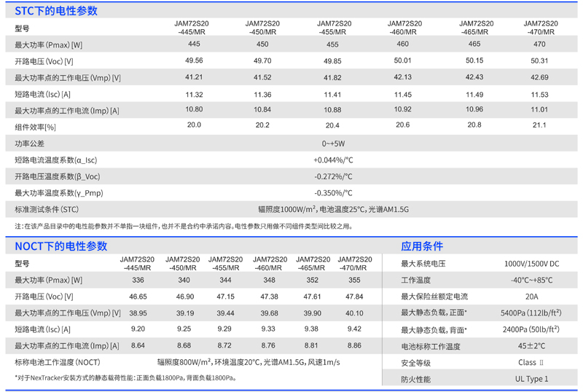
Task: Select STC column header JAM72S20-445/MR
Action: [x=192, y=28]
